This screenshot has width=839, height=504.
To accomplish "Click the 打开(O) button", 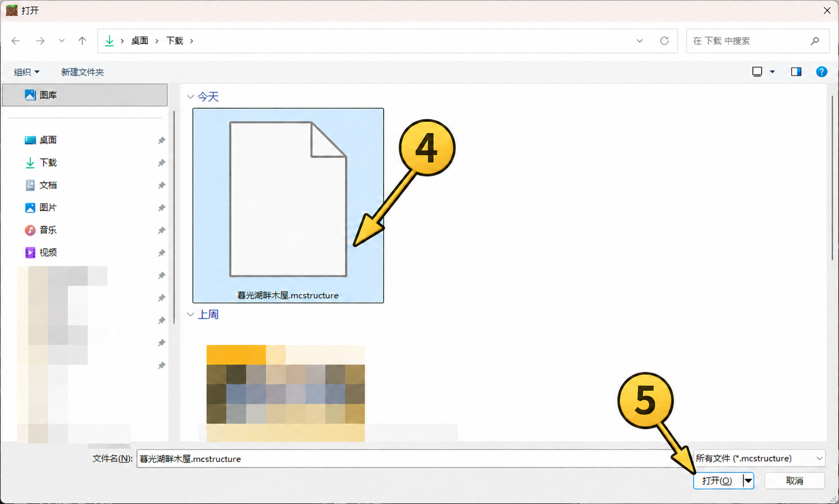I will pyautogui.click(x=718, y=481).
